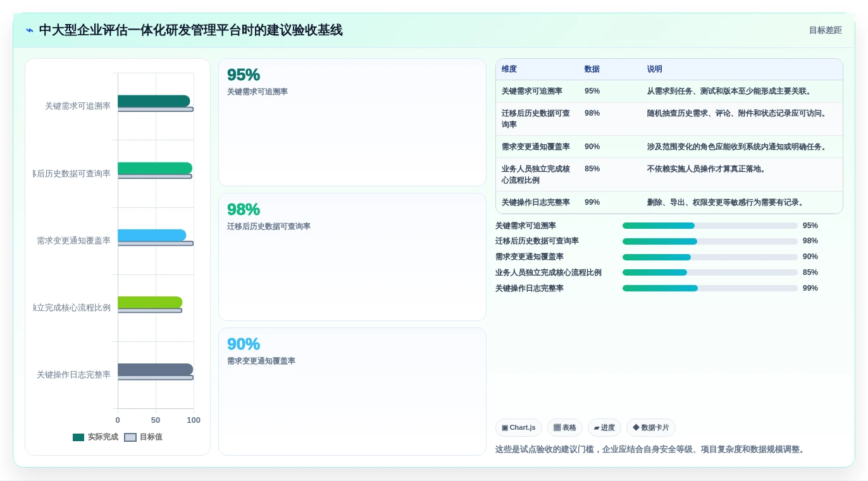Click the footnote 这些是试点验收的建议门槛
Viewport: 868px width, 481px height.
click(650, 449)
